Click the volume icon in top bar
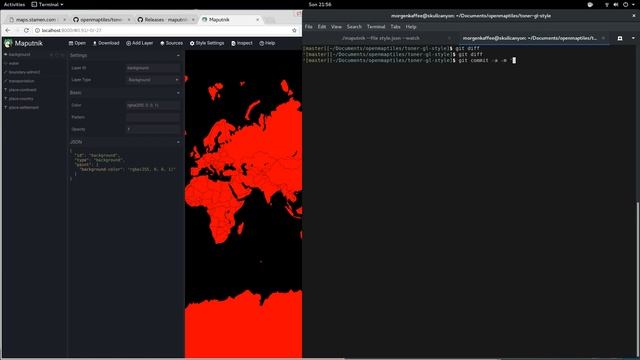Viewport: 640px width, 360px height. pyautogui.click(x=616, y=4)
